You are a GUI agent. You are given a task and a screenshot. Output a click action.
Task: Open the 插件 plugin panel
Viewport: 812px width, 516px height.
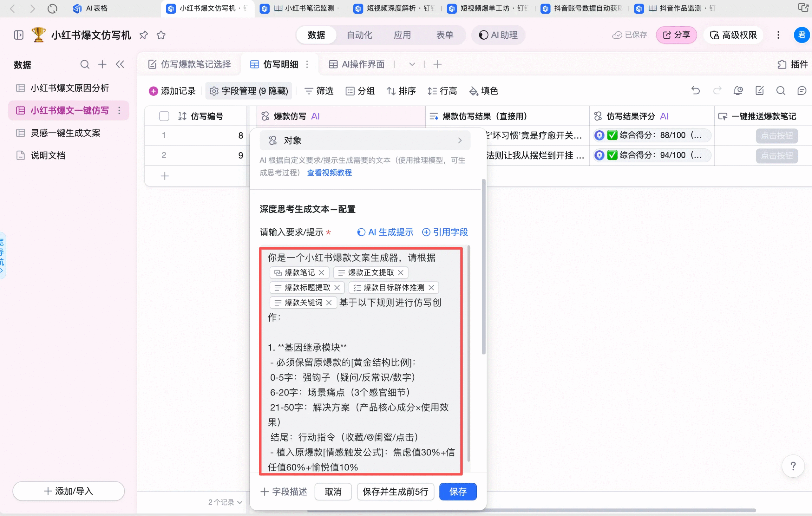coord(792,64)
